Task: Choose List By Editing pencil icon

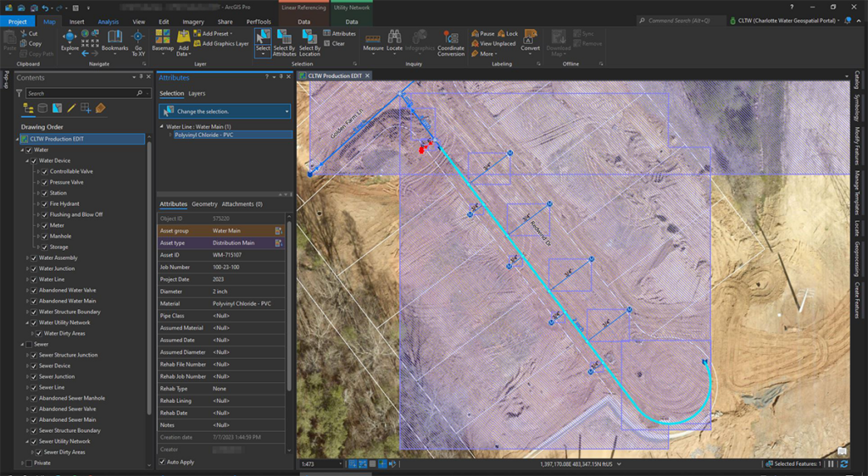Action: point(71,108)
